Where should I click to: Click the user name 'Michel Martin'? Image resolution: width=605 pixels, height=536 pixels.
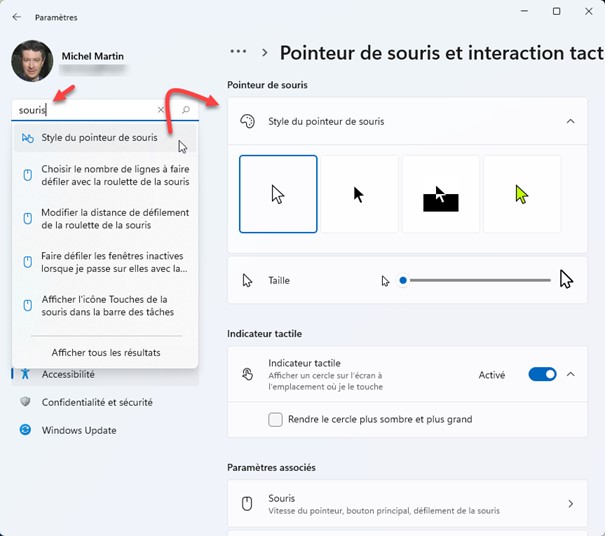[93, 56]
